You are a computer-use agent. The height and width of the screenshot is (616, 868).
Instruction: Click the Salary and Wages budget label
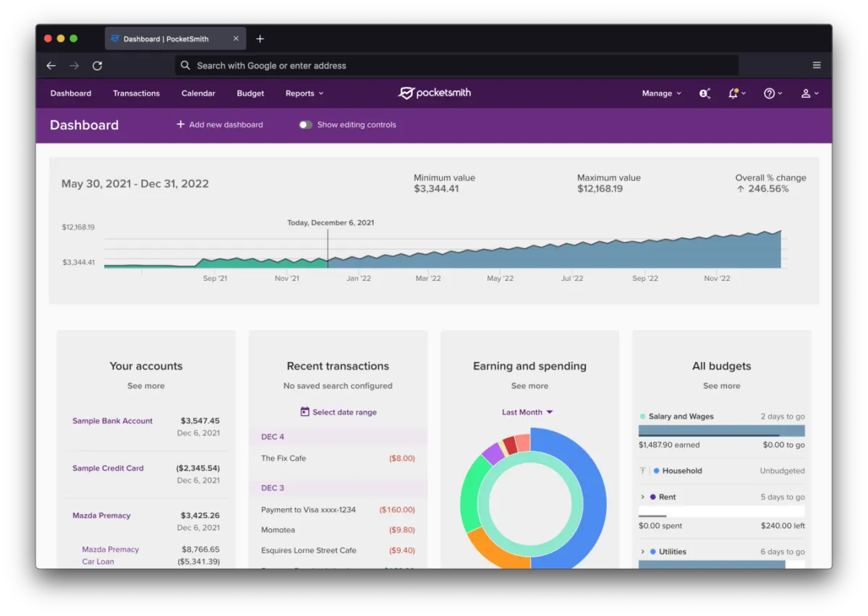(681, 416)
